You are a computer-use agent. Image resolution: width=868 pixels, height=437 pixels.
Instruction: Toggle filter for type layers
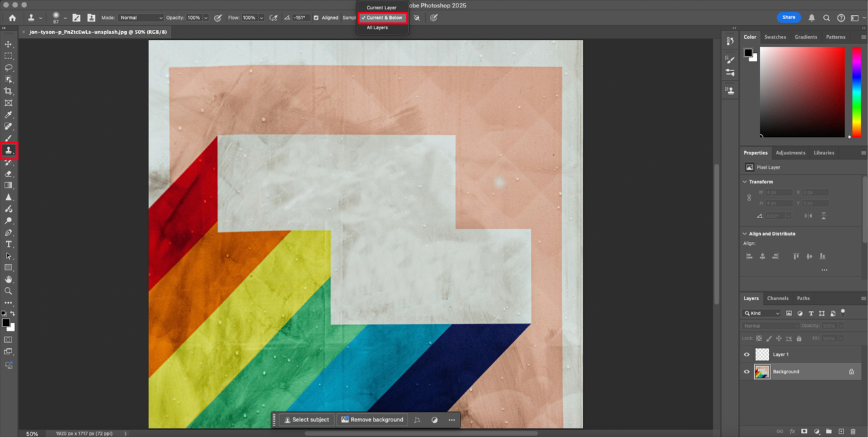click(811, 313)
